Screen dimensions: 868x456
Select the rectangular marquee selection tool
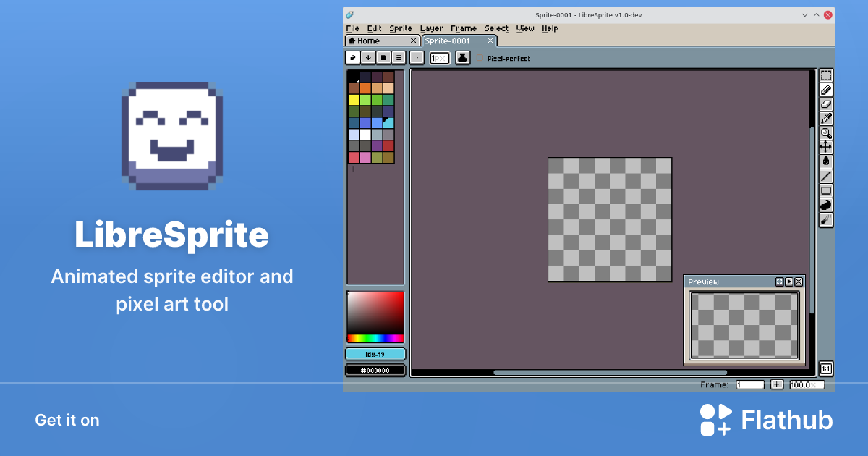pos(826,75)
